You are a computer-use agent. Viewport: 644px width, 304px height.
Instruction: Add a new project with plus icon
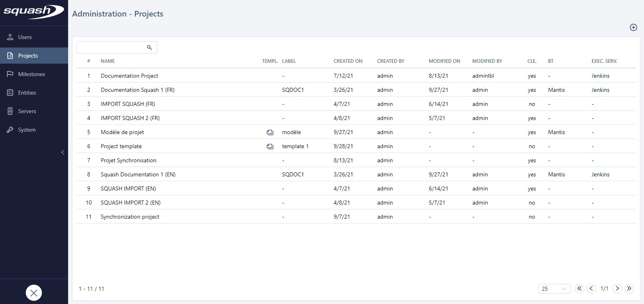(634, 27)
